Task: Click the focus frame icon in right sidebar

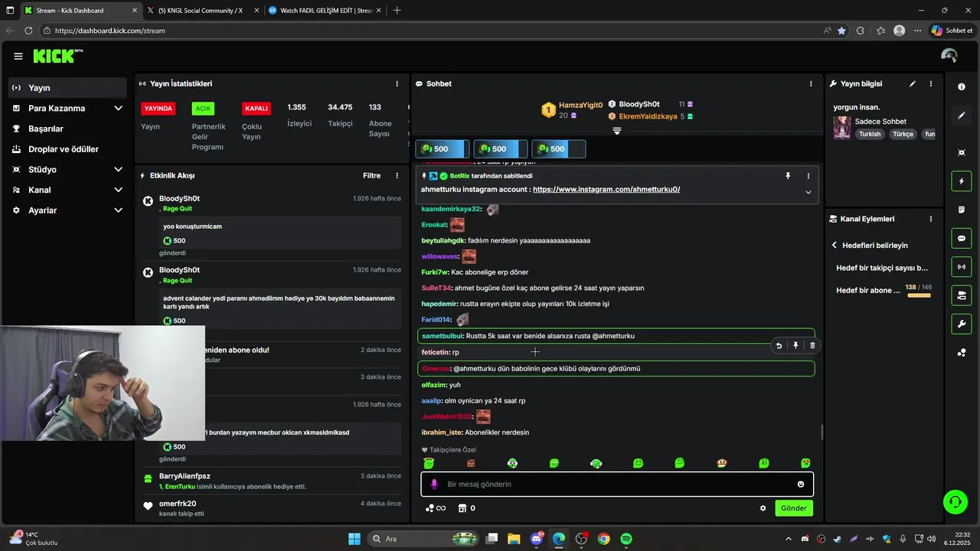Action: click(962, 152)
